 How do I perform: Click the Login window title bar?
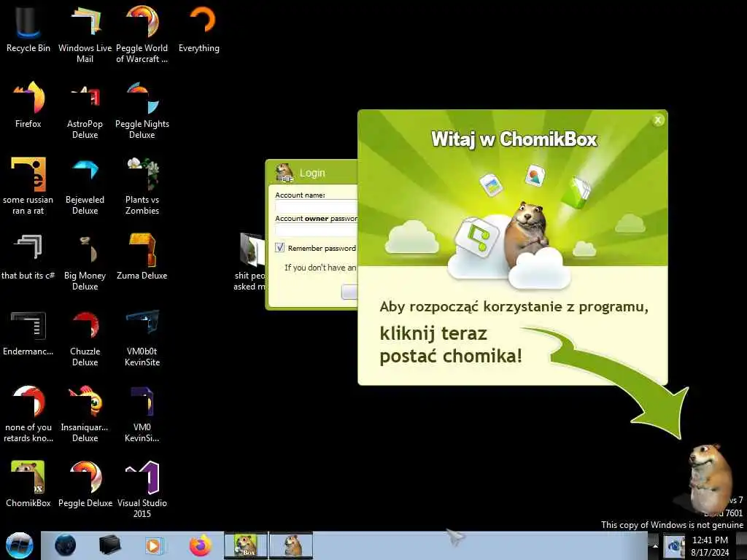(312, 173)
